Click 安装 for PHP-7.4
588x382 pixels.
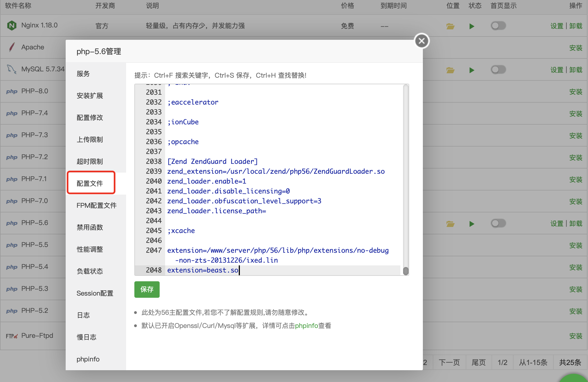(x=576, y=114)
